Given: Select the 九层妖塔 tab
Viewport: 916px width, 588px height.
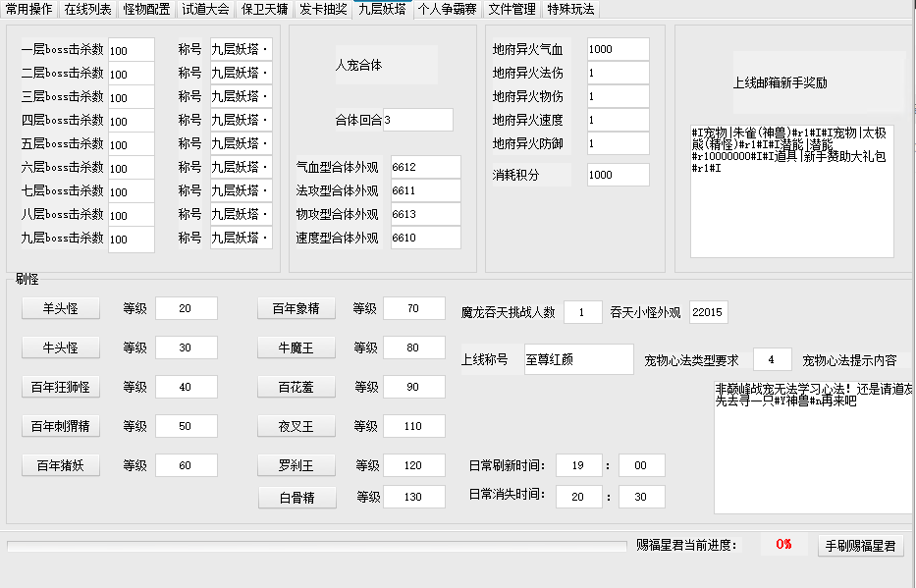Looking at the screenshot, I should (383, 10).
